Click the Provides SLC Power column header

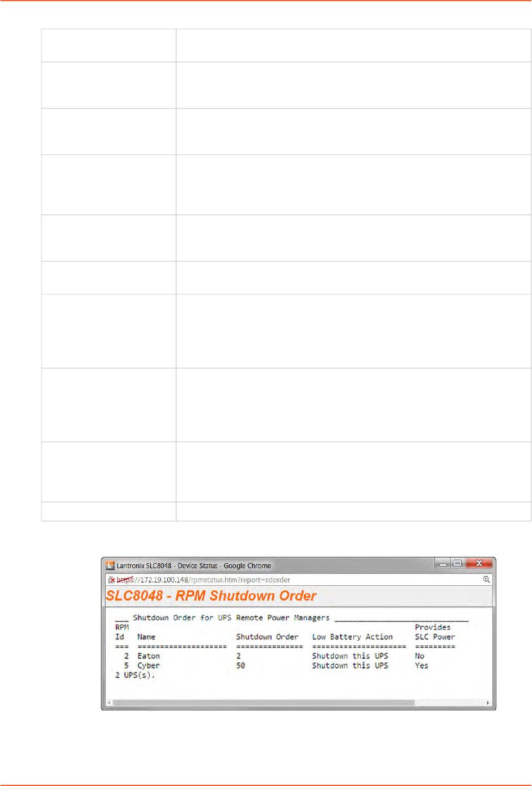tap(434, 632)
